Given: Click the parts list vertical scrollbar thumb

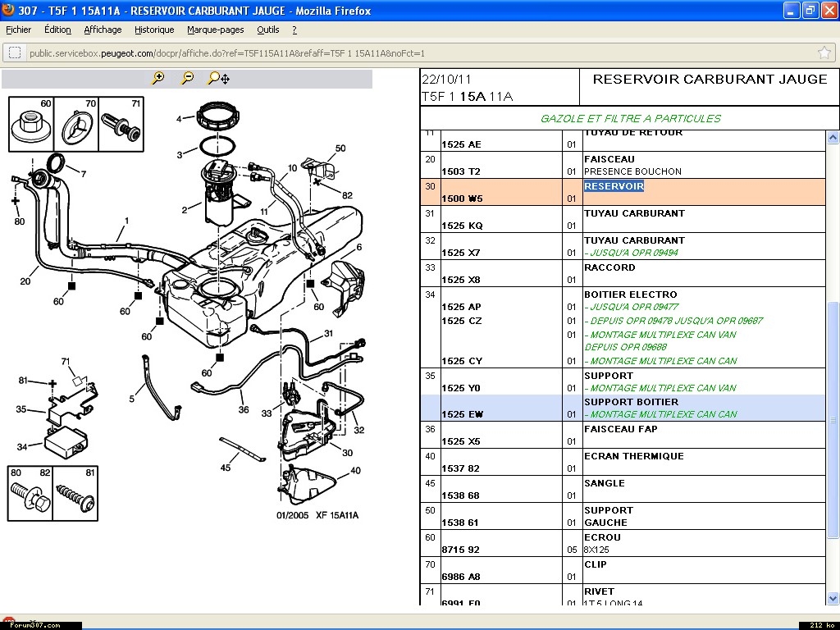Looking at the screenshot, I should (833, 418).
